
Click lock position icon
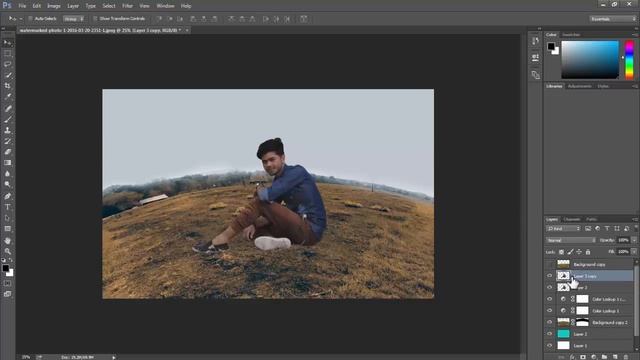(579, 252)
